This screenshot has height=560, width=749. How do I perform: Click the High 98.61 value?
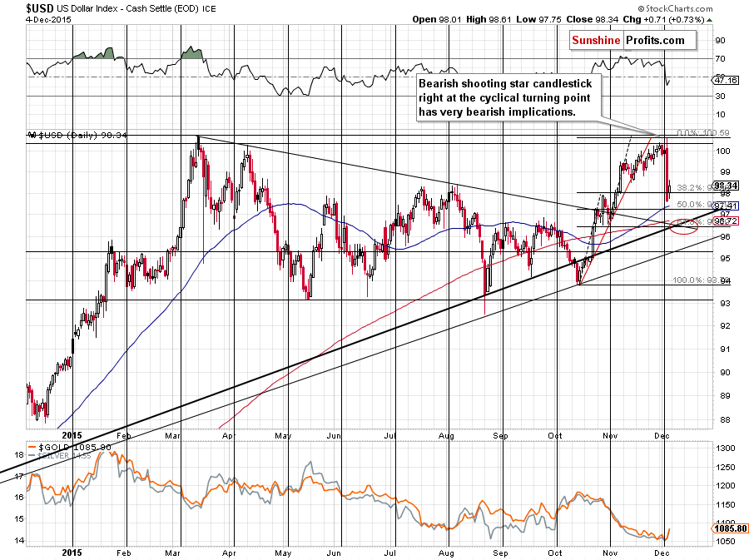click(489, 20)
